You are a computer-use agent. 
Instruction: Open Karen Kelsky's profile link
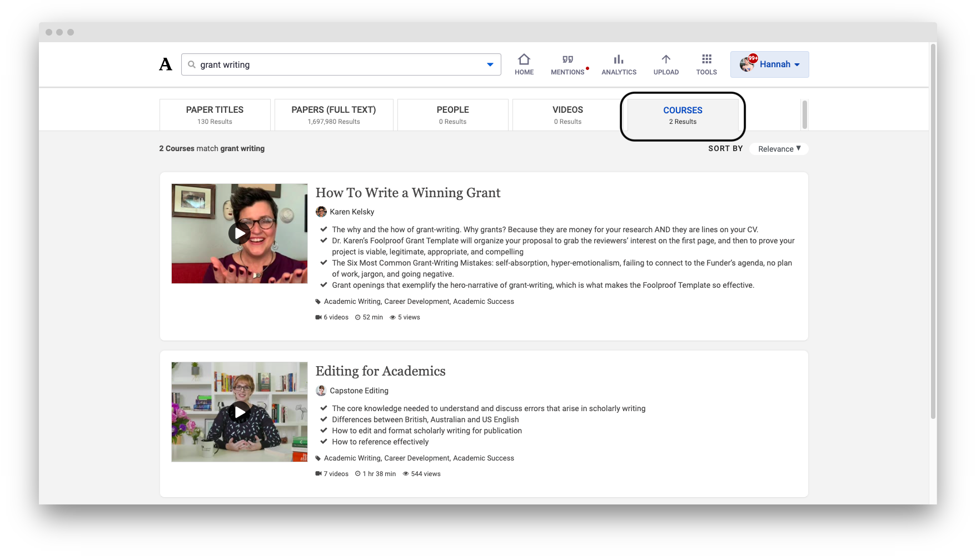pyautogui.click(x=352, y=212)
